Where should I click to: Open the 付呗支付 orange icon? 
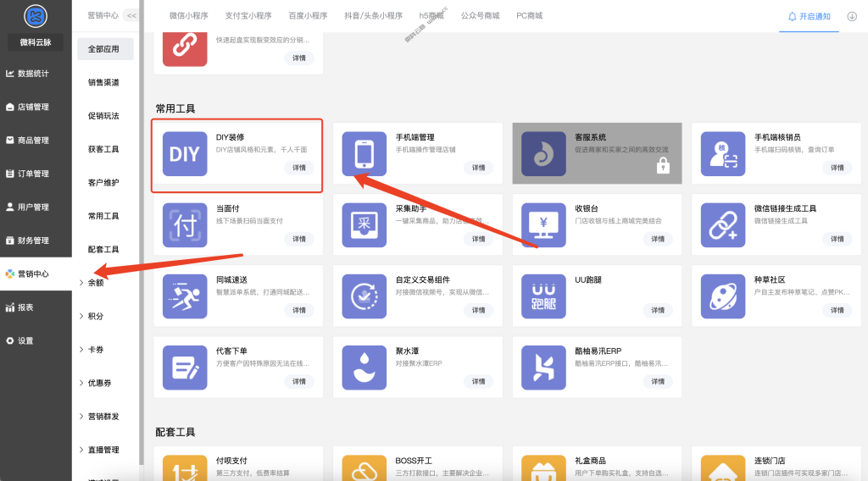tap(185, 468)
